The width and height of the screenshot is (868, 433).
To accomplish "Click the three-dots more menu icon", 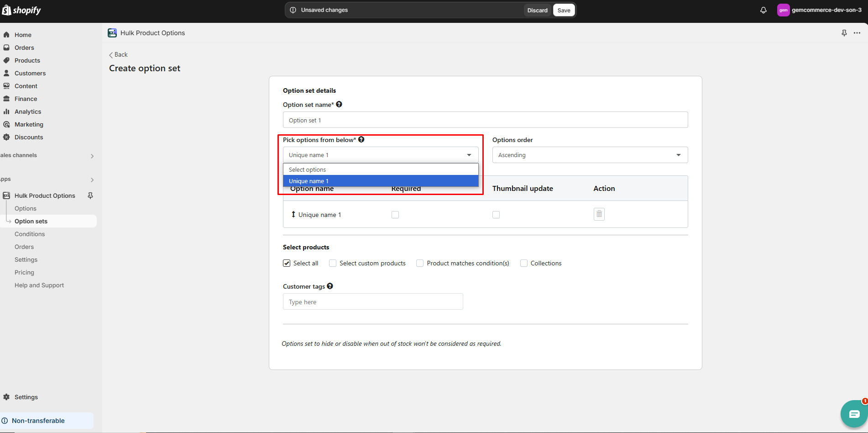I will pos(857,33).
